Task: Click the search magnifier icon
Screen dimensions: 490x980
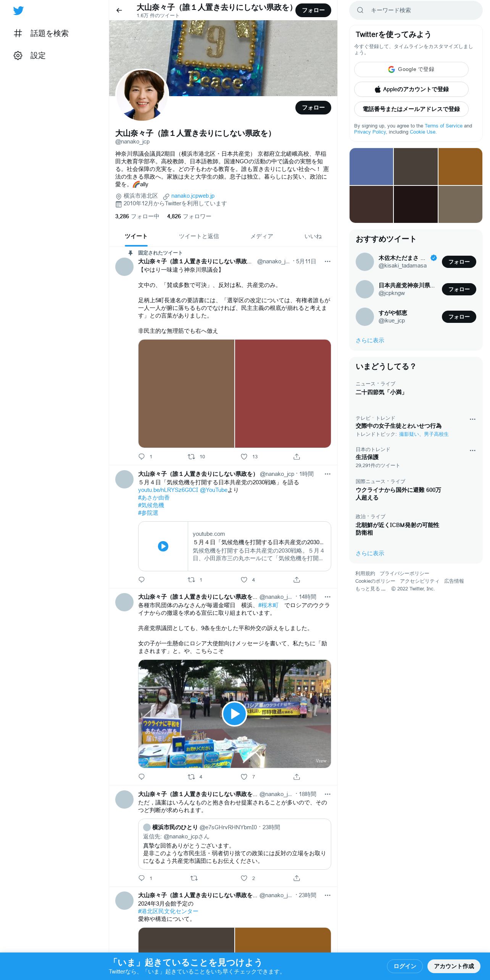Action: (360, 10)
